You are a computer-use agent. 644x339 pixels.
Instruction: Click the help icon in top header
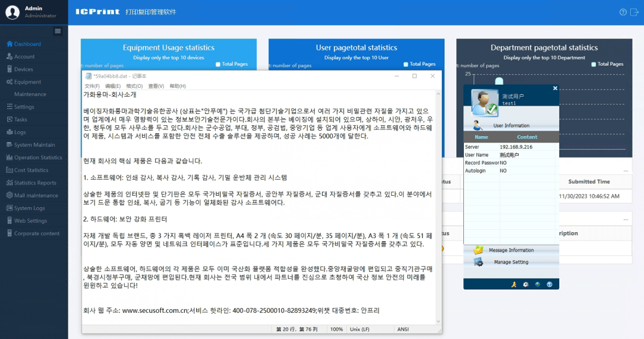pyautogui.click(x=623, y=12)
